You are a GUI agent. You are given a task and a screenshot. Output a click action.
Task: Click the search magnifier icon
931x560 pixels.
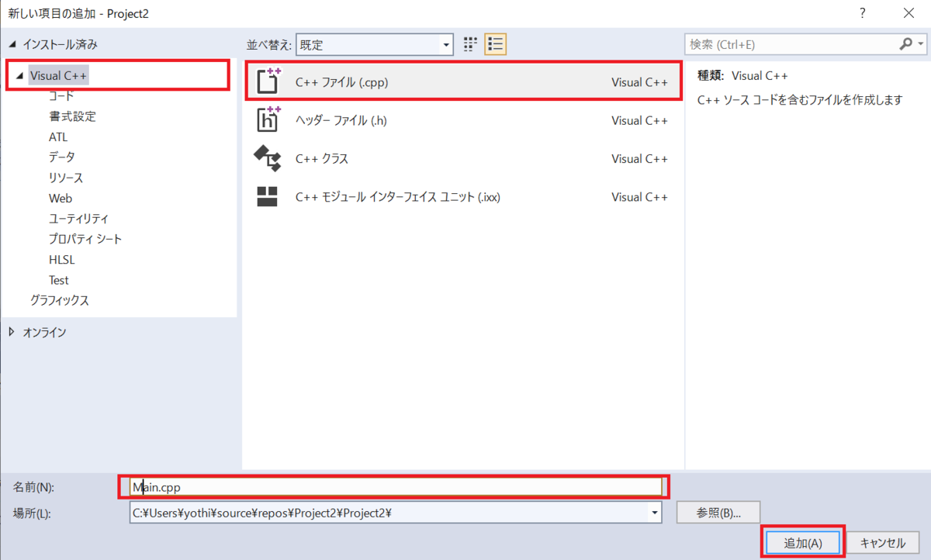pyautogui.click(x=905, y=44)
